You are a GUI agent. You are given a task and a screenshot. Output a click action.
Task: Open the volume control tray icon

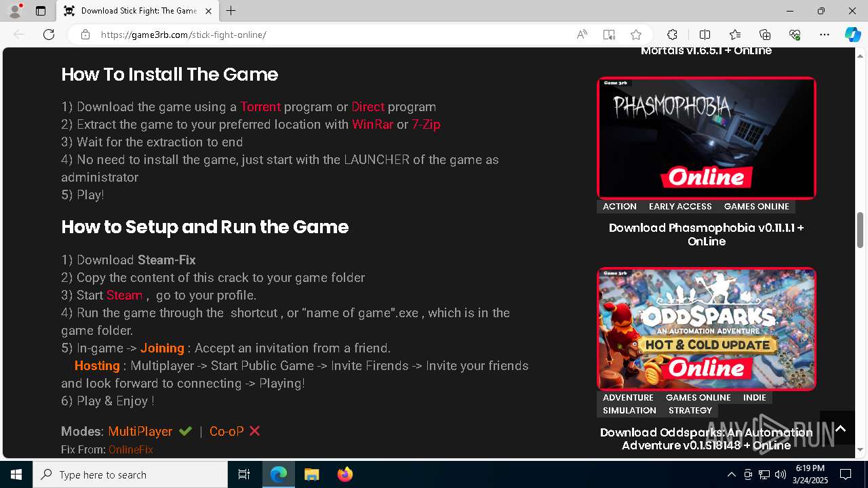pyautogui.click(x=781, y=474)
